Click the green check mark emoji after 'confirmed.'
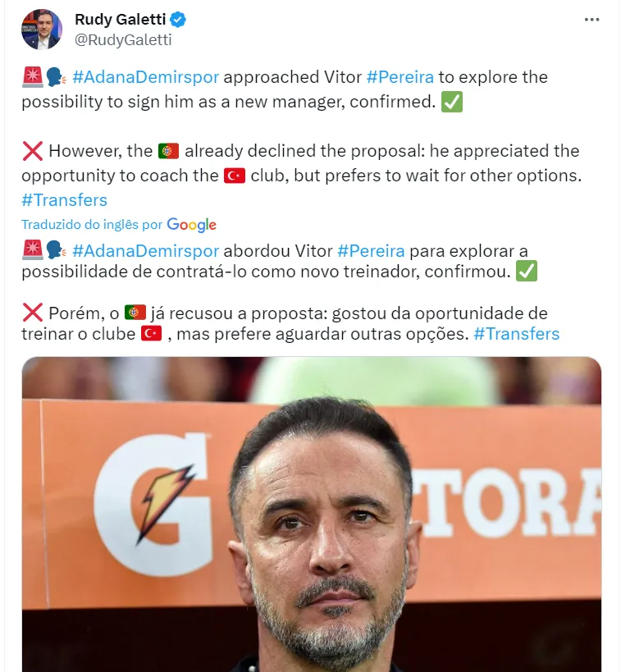The width and height of the screenshot is (621, 672). (x=452, y=102)
